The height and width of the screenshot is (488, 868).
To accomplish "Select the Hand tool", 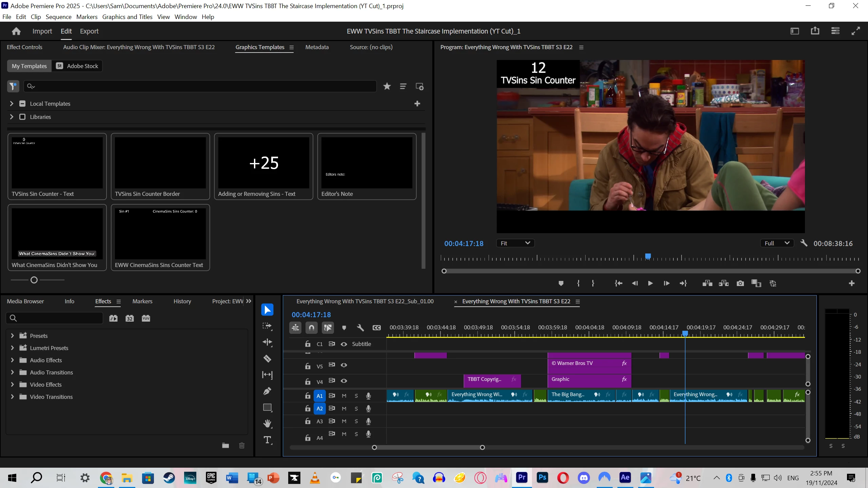I will coord(267,424).
